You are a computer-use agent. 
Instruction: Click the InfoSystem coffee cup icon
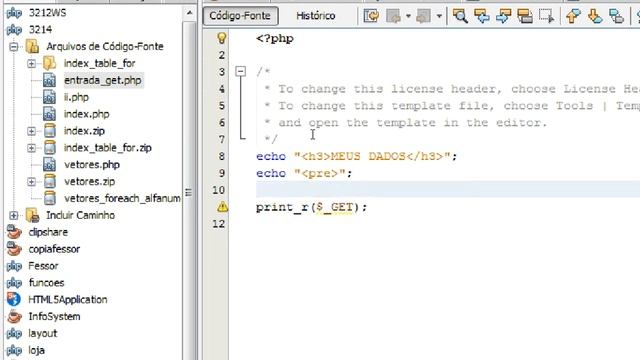(x=14, y=317)
